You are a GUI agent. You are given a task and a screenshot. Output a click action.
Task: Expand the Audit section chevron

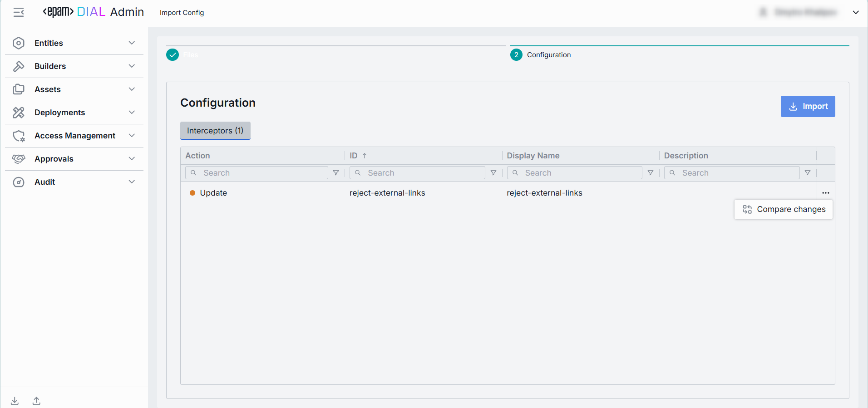coord(132,182)
